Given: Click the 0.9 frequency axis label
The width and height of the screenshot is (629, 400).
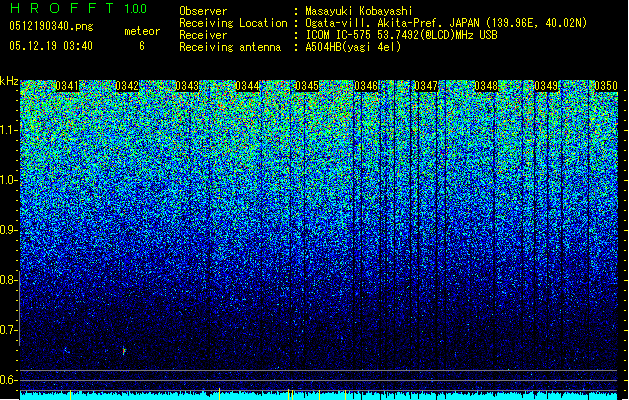Looking at the screenshot, I should [x=9, y=230].
